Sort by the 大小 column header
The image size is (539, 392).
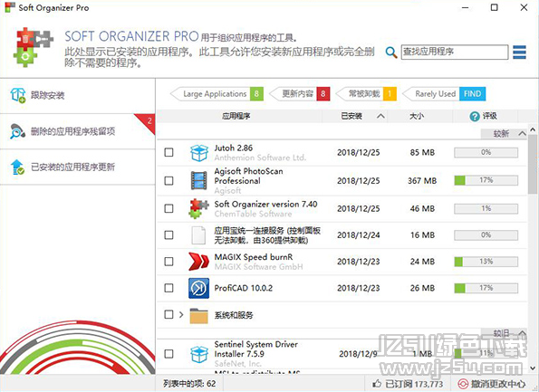[x=417, y=116]
